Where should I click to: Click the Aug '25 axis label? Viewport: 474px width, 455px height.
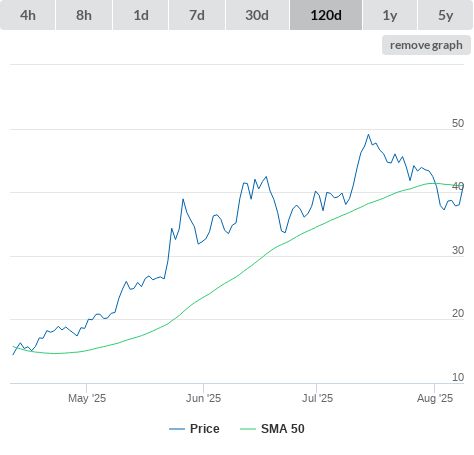tap(435, 398)
